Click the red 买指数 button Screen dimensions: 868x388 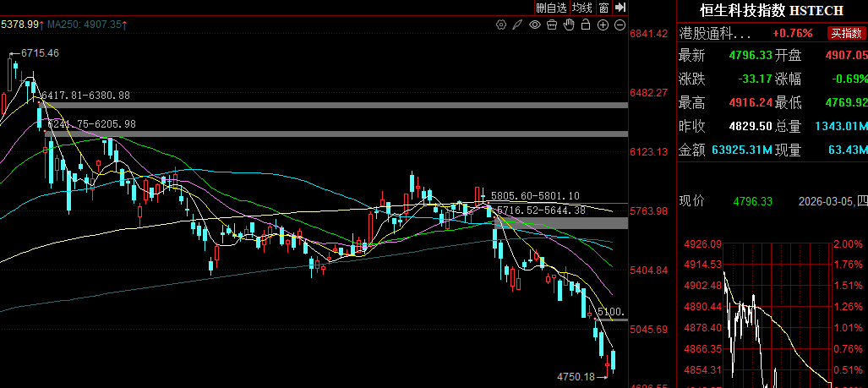(x=845, y=34)
